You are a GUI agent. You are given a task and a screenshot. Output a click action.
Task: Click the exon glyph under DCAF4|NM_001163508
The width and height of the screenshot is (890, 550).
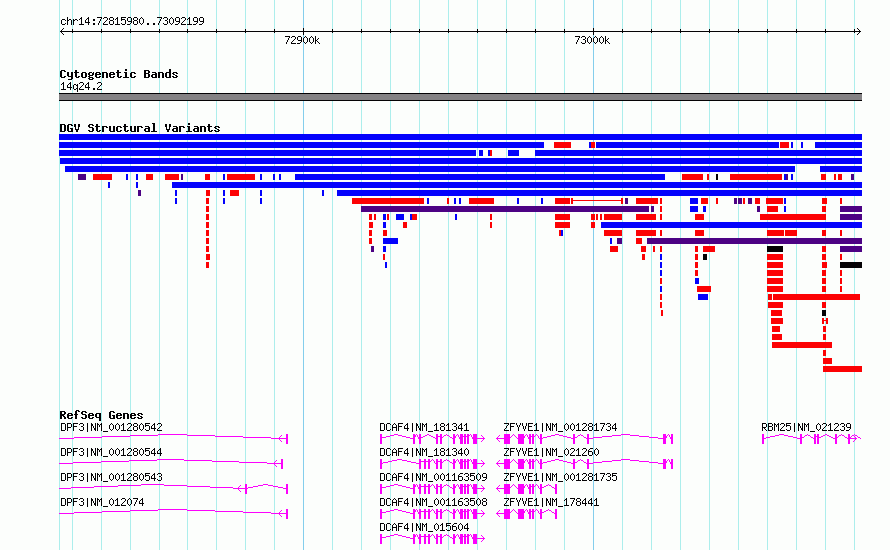click(x=433, y=514)
